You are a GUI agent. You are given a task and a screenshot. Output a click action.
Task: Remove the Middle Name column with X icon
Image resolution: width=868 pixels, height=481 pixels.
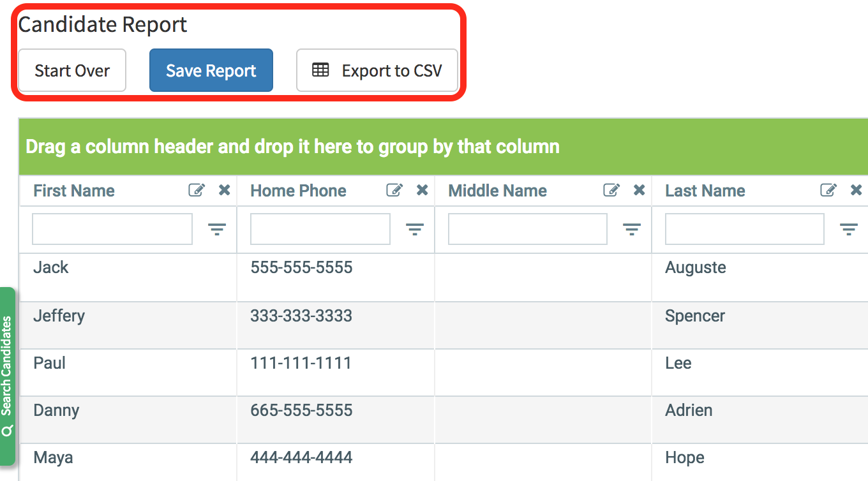(639, 190)
